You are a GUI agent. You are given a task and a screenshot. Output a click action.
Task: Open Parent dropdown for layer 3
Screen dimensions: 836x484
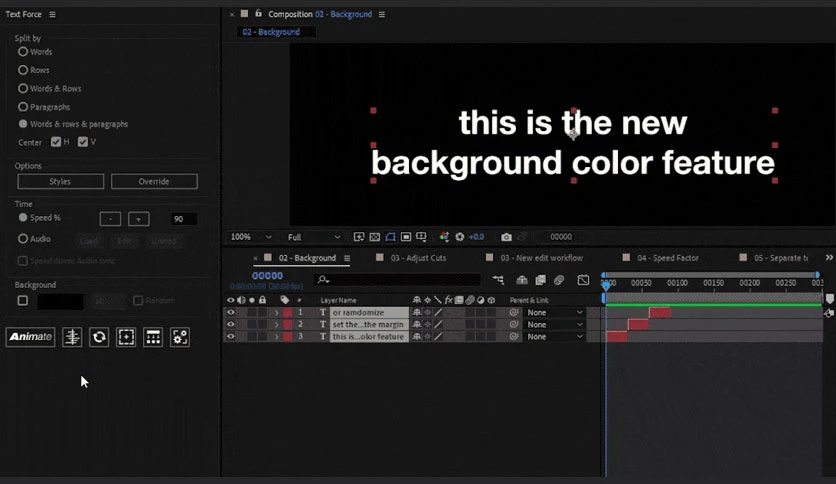click(554, 336)
